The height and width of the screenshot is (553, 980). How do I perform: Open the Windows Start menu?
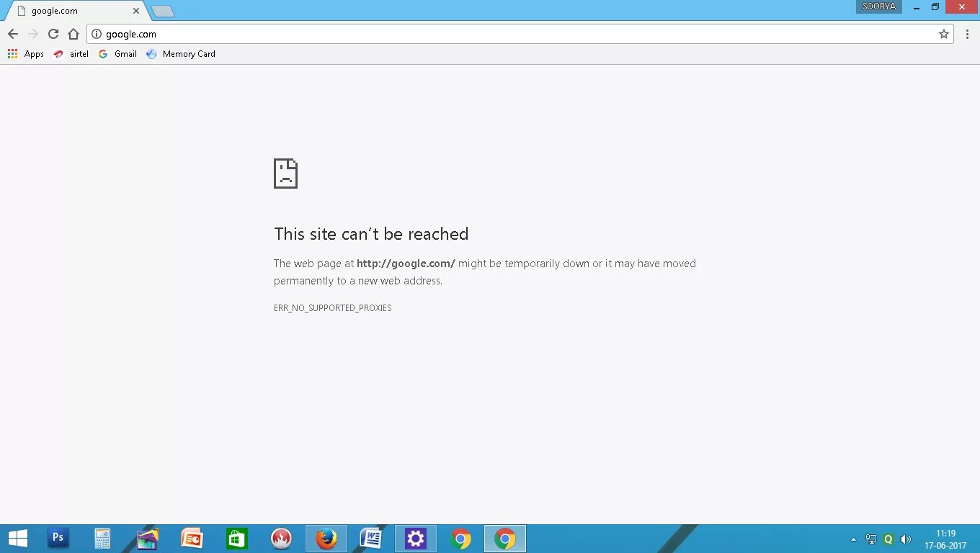pos(17,538)
